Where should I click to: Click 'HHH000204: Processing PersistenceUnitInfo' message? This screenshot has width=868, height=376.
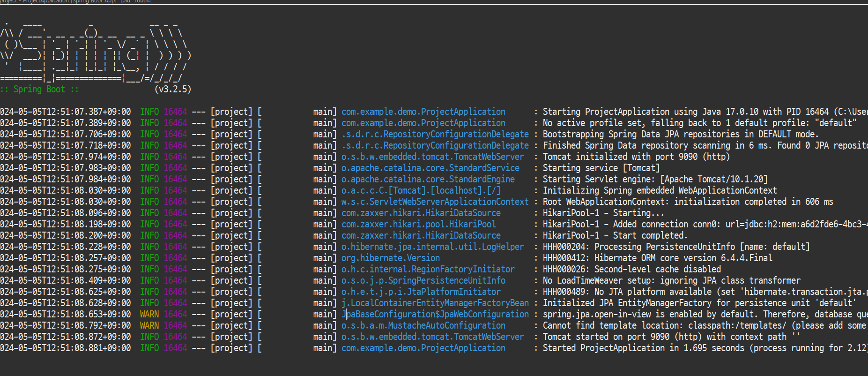point(676,247)
